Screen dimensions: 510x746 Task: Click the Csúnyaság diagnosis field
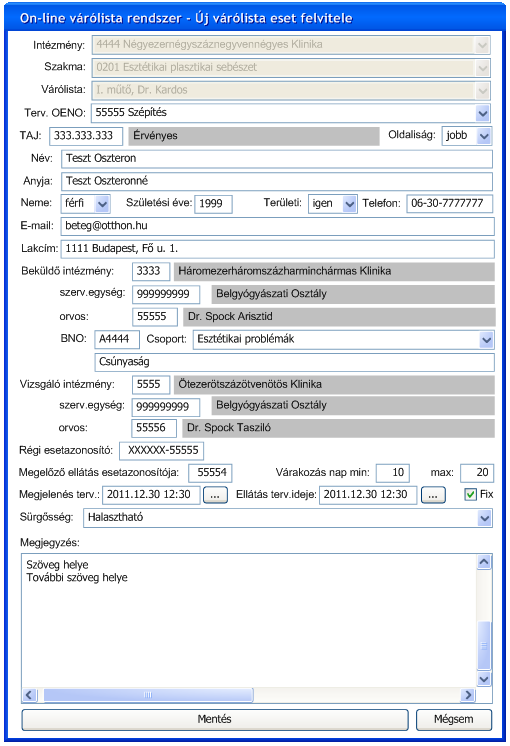[x=294, y=363]
